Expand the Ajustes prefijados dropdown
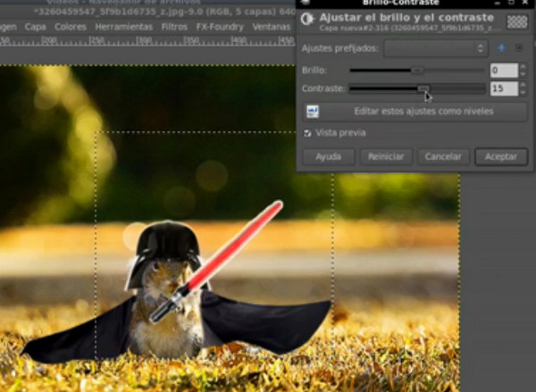This screenshot has width=536, height=392. pos(436,48)
